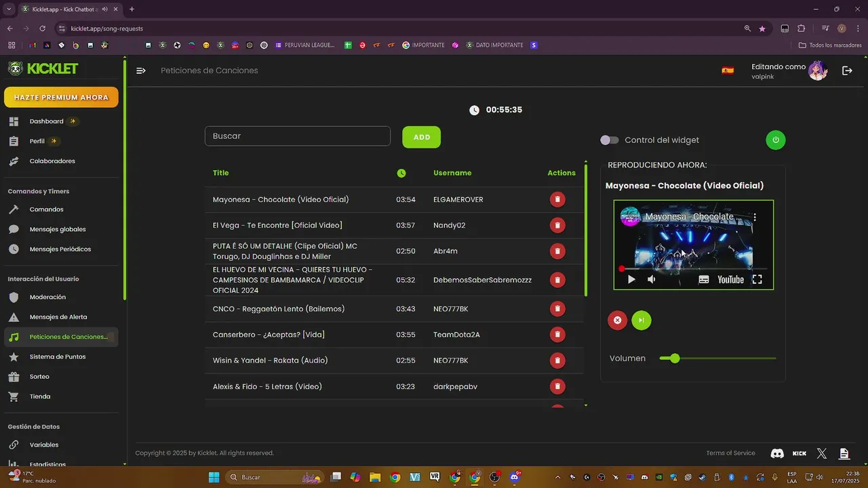
Task: Select Peticiones de Canciones sidebar item
Action: 61,337
